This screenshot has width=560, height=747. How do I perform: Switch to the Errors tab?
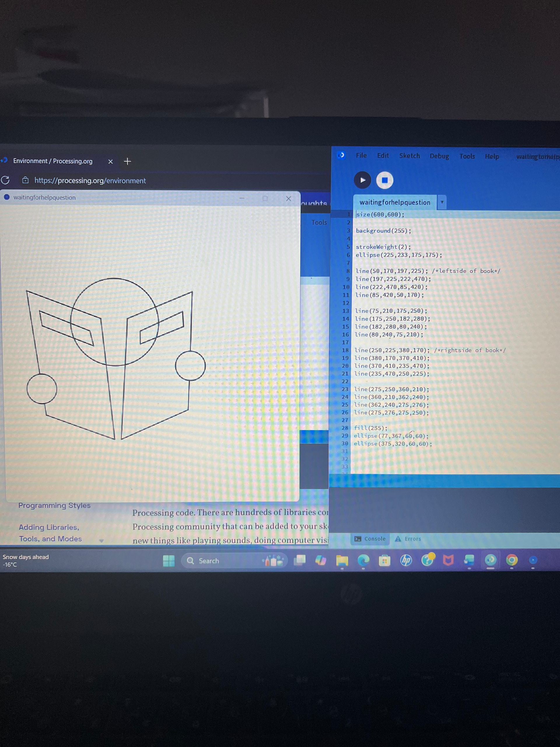click(x=408, y=539)
